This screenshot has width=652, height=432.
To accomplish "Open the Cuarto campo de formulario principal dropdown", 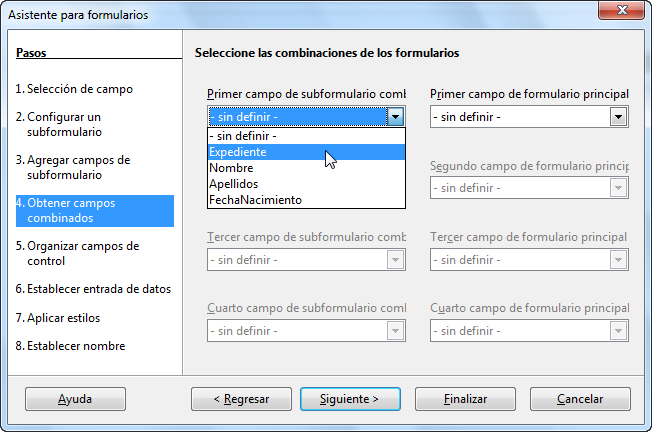I will [x=529, y=331].
